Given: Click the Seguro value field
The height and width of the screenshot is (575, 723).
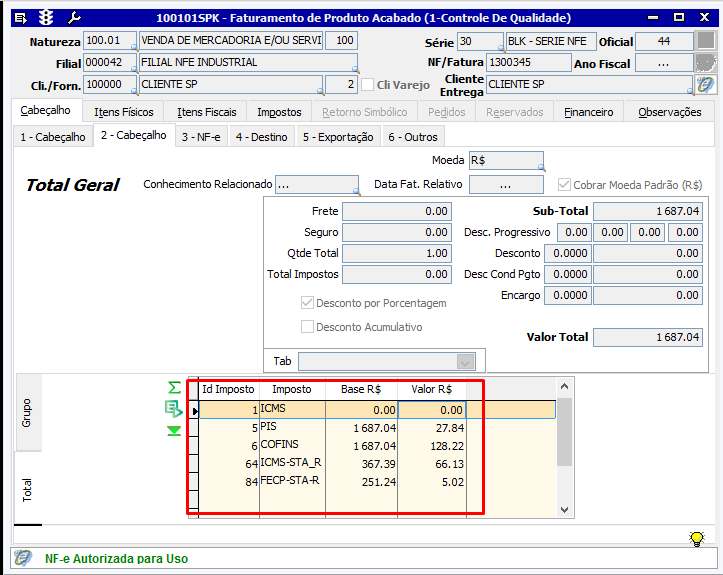Looking at the screenshot, I should [397, 232].
